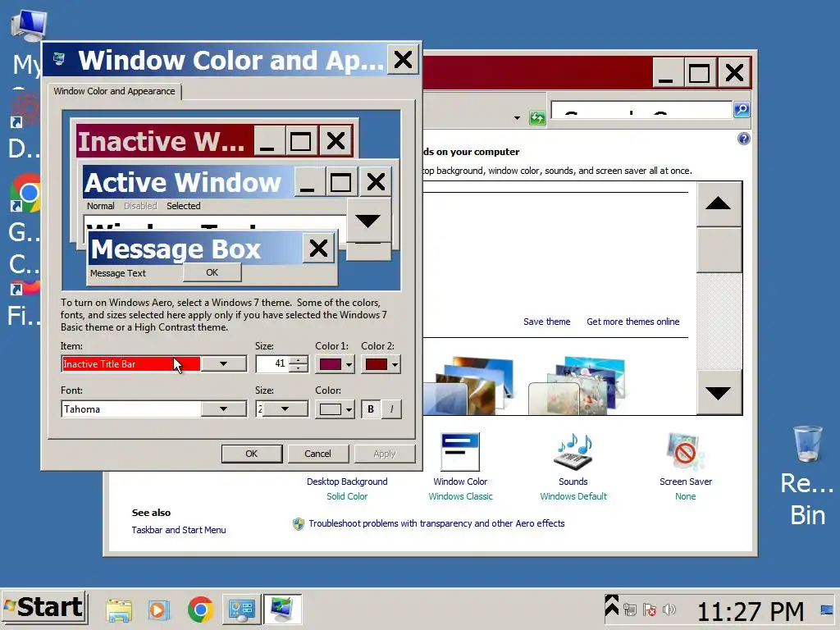840x630 pixels.
Task: Open the Google Chrome desktop shortcut
Action: click(x=25, y=193)
